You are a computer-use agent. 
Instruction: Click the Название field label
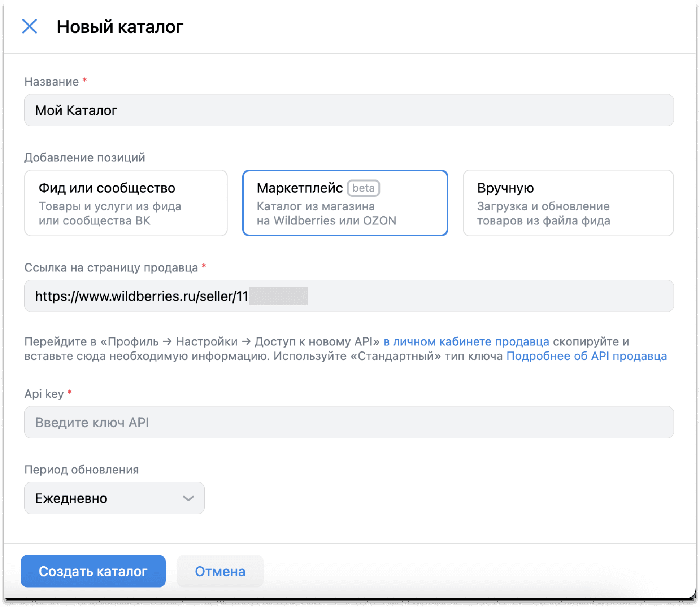pos(52,82)
